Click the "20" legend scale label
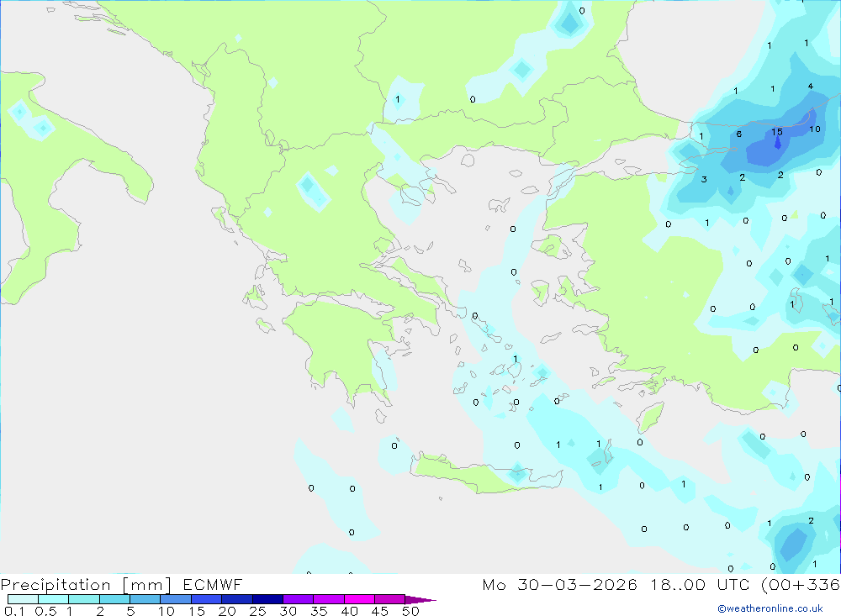The height and width of the screenshot is (616, 841). [x=227, y=611]
